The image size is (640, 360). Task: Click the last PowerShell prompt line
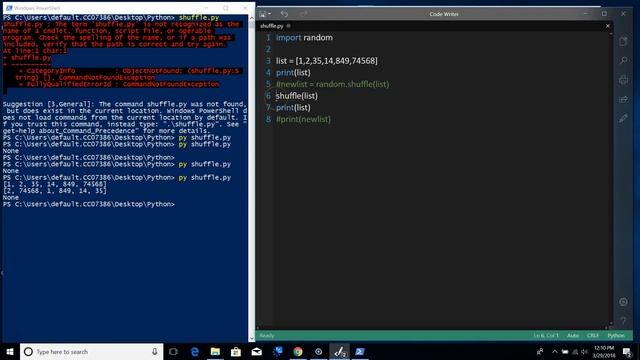point(89,204)
